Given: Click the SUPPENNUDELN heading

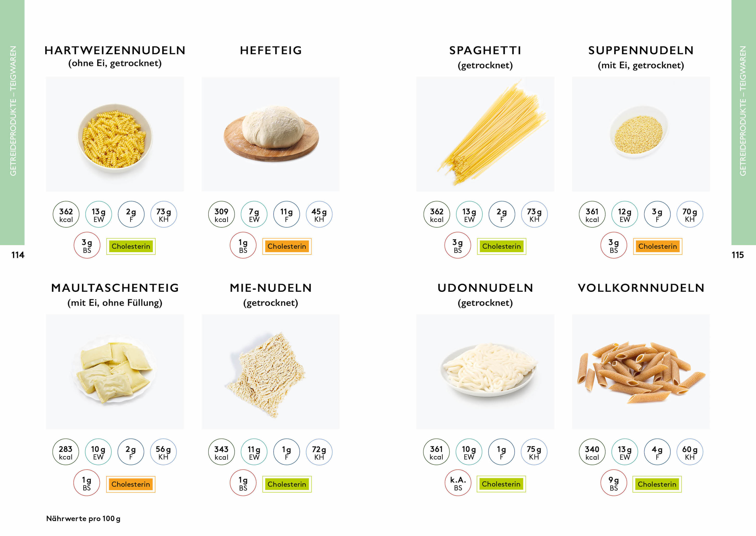Looking at the screenshot, I should click(641, 50).
